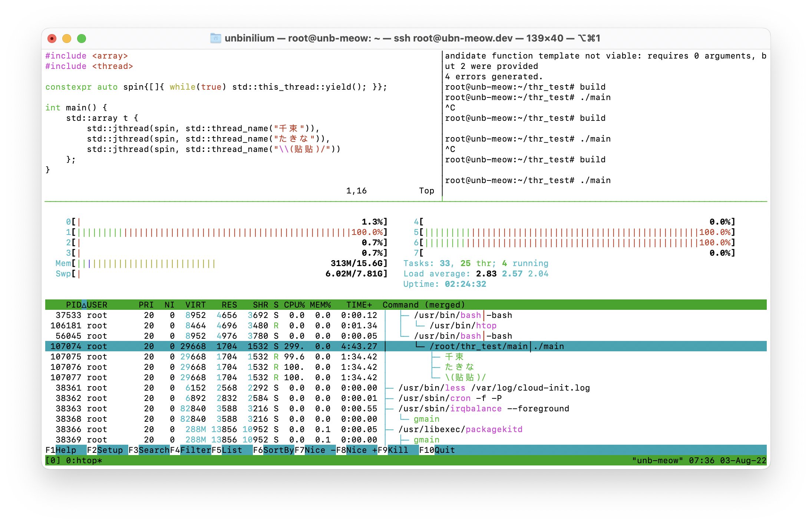Click the constexpr auto spin code line
812x524 pixels.
click(216, 87)
